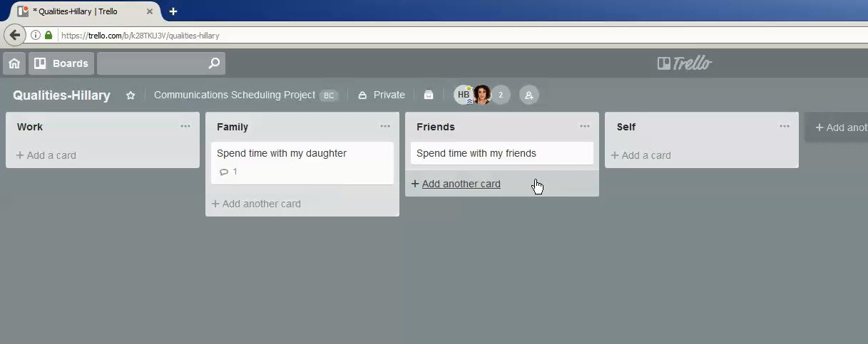Open the Private visibility setting
Screen dimensions: 868x344
tap(382, 95)
